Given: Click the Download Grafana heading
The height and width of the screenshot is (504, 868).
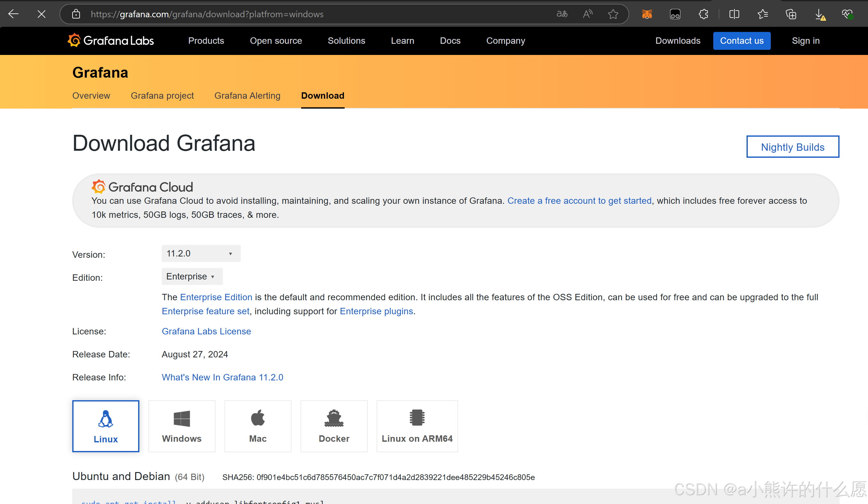Looking at the screenshot, I should pos(164,143).
